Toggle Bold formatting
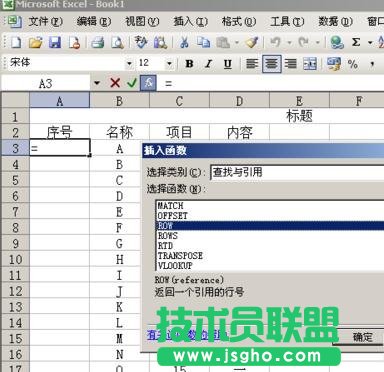This screenshot has width=384, height=372. point(189,63)
